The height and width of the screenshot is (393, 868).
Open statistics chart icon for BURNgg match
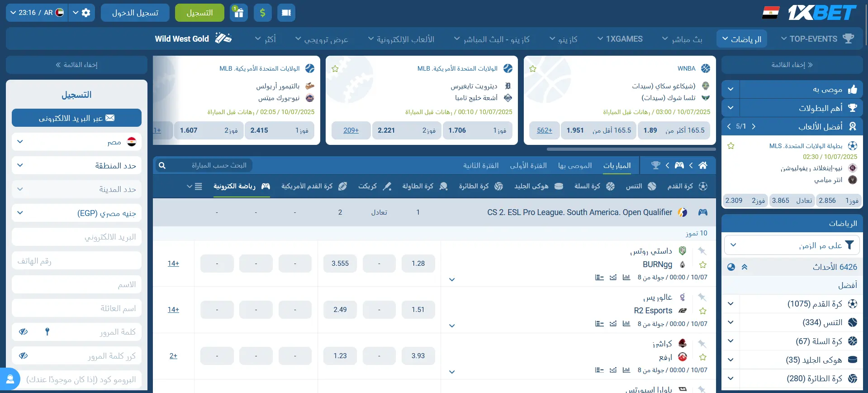tap(626, 278)
